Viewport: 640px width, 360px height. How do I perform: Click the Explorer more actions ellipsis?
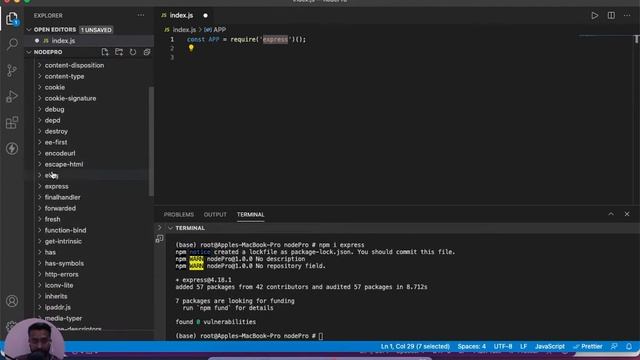tap(141, 15)
